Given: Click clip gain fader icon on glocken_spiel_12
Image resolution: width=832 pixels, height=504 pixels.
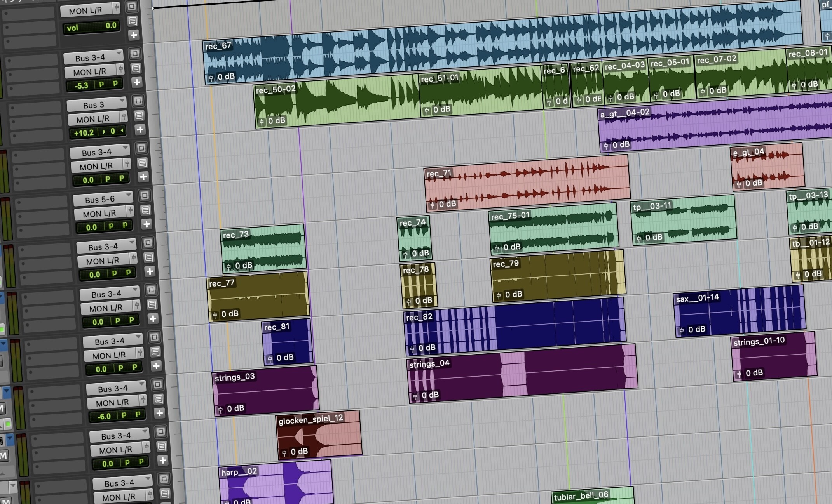Looking at the screenshot, I should coord(284,453).
